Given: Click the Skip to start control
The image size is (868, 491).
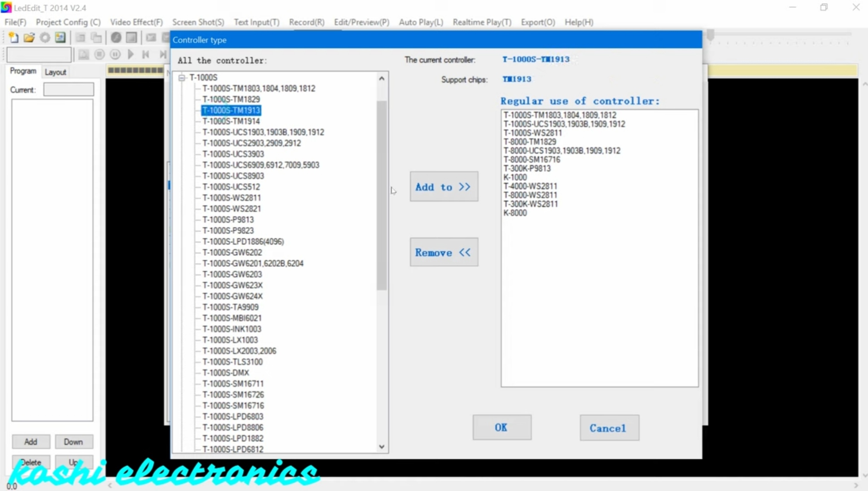Looking at the screenshot, I should 146,55.
